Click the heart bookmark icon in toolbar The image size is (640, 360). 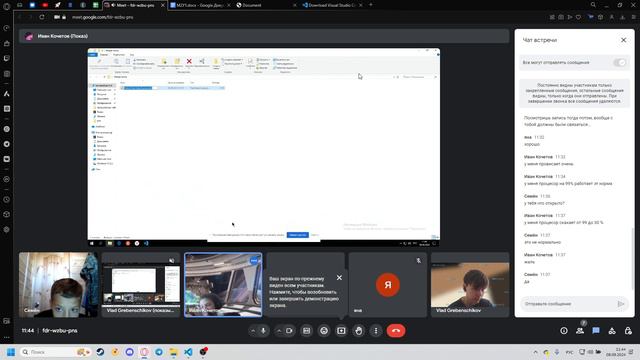point(578,17)
